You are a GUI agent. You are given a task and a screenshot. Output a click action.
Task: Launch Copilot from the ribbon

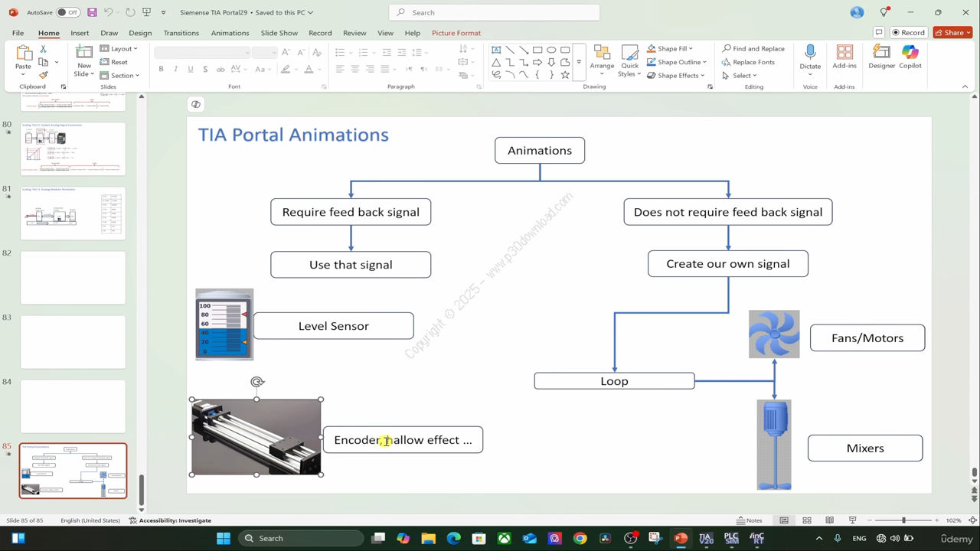(910, 57)
